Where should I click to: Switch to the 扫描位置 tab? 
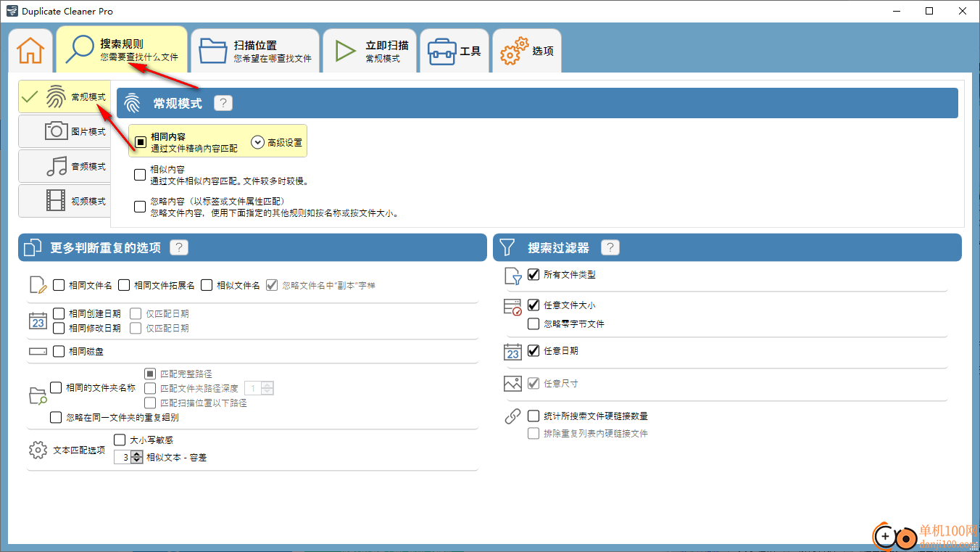click(255, 51)
